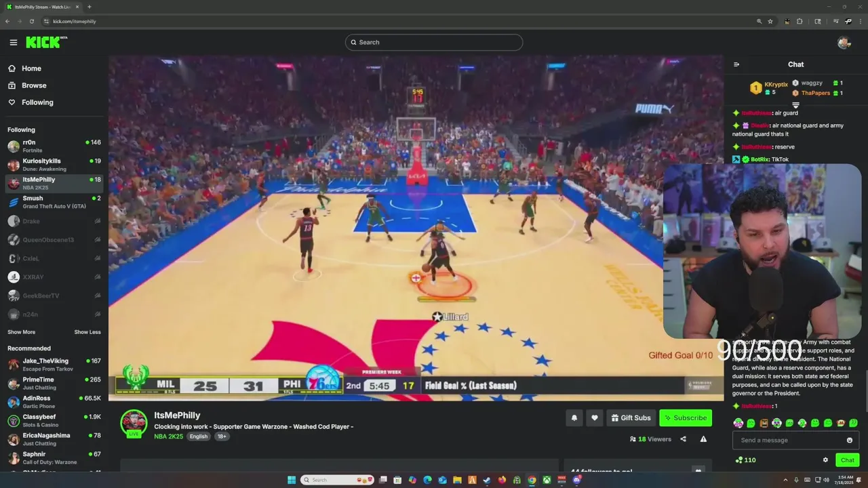Screen dimensions: 868x488
Task: Open Firefox from the taskbar
Action: point(502,480)
